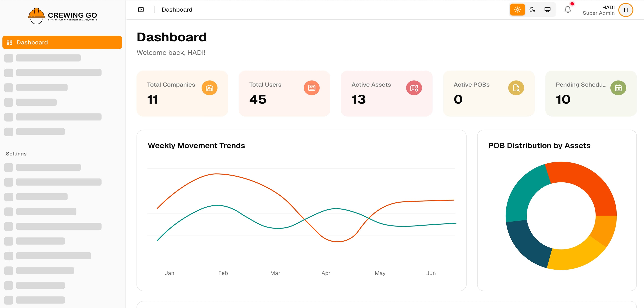Enable light theme with the sun toggle
This screenshot has height=308, width=644.
point(517,10)
